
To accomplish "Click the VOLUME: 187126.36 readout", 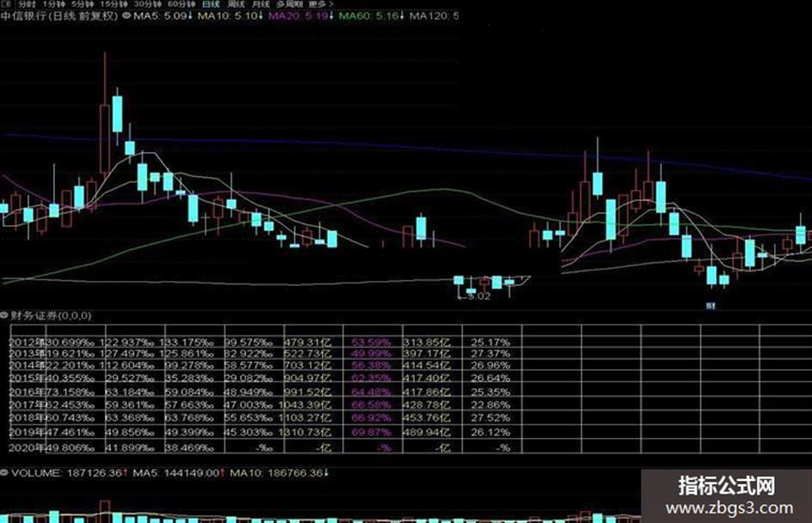I will (69, 473).
